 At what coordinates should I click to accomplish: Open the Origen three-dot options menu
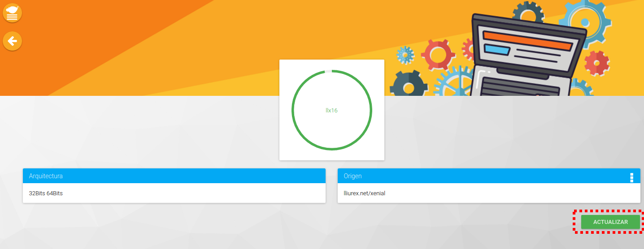pyautogui.click(x=631, y=177)
